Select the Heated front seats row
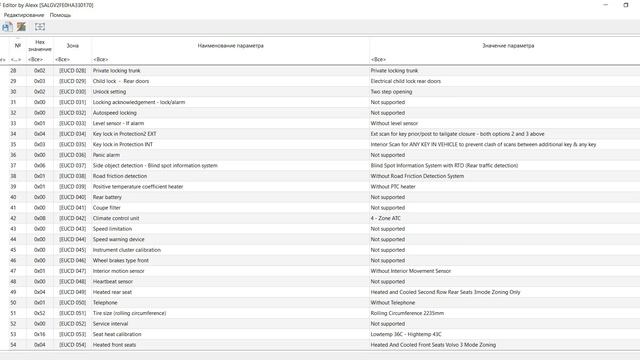 coord(320,345)
